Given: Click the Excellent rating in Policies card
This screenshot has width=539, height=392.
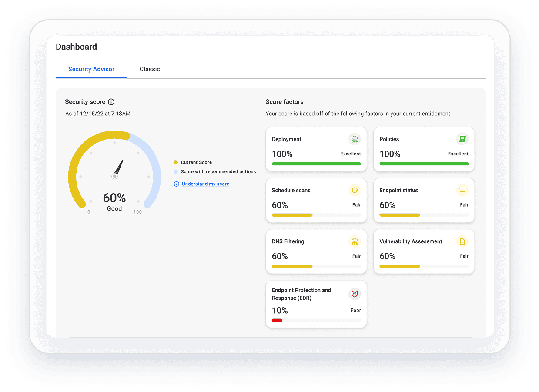Looking at the screenshot, I should point(458,154).
